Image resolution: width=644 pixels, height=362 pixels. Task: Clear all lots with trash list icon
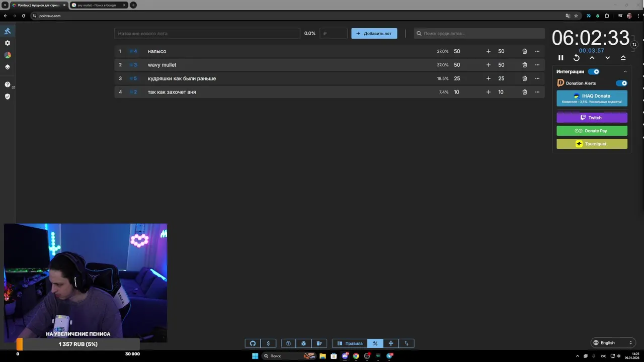tap(319, 343)
